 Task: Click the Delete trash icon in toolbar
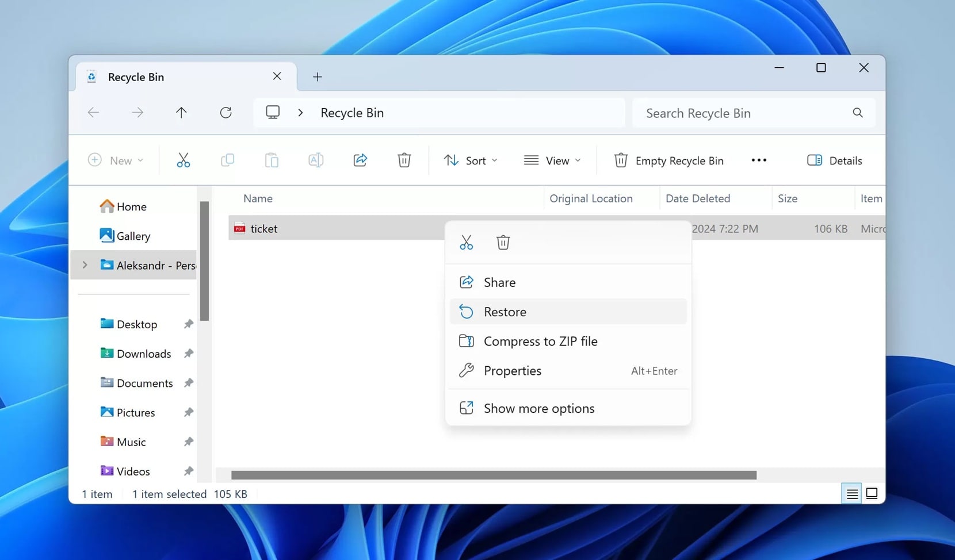click(x=404, y=160)
